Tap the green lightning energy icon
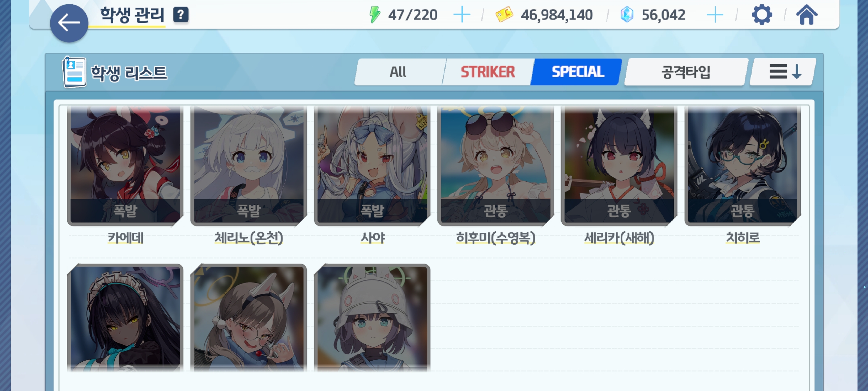Viewport: 868px width, 391px height. [x=375, y=15]
